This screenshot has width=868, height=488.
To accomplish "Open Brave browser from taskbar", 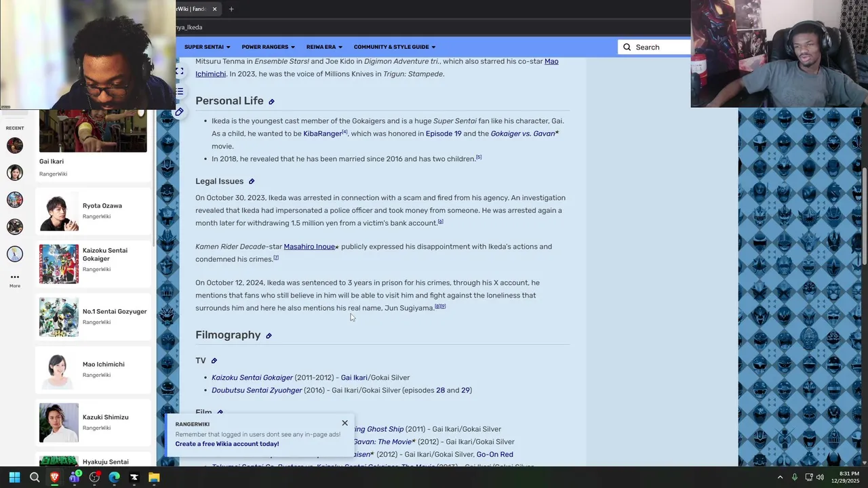I will 54,477.
